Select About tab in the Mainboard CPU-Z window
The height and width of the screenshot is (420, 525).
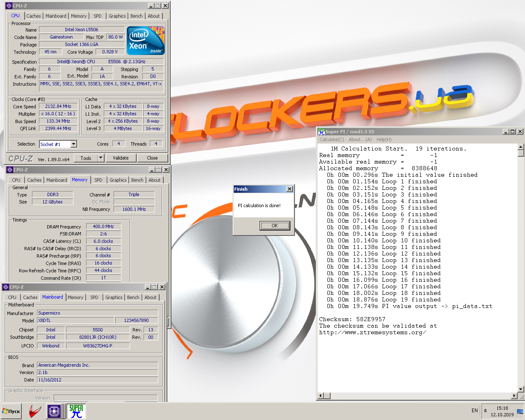pos(151,297)
